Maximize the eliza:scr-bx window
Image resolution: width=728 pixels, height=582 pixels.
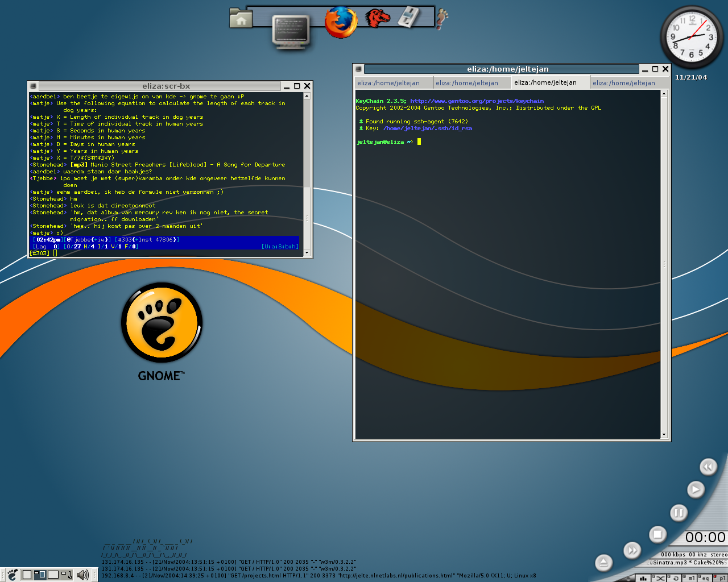pyautogui.click(x=297, y=86)
